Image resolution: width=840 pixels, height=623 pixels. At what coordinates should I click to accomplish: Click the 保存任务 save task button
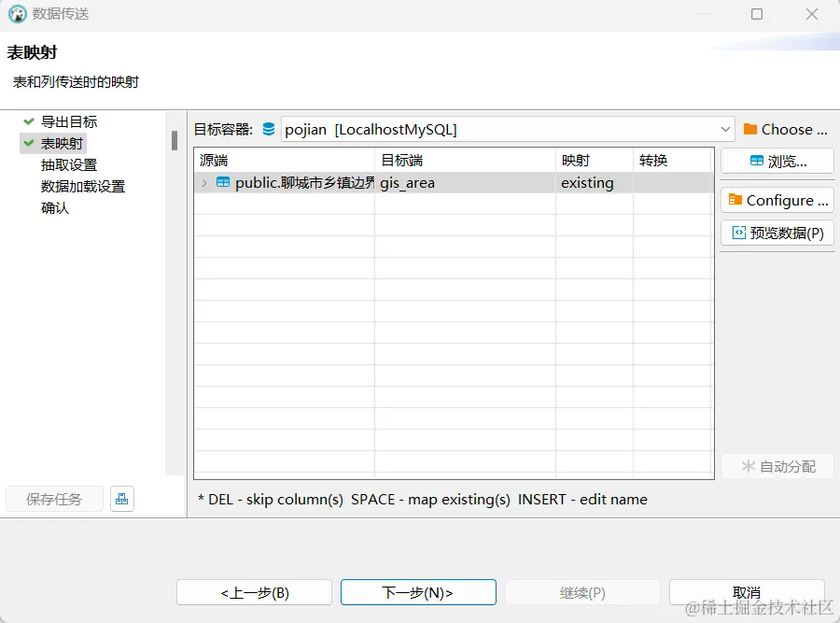pyautogui.click(x=54, y=499)
